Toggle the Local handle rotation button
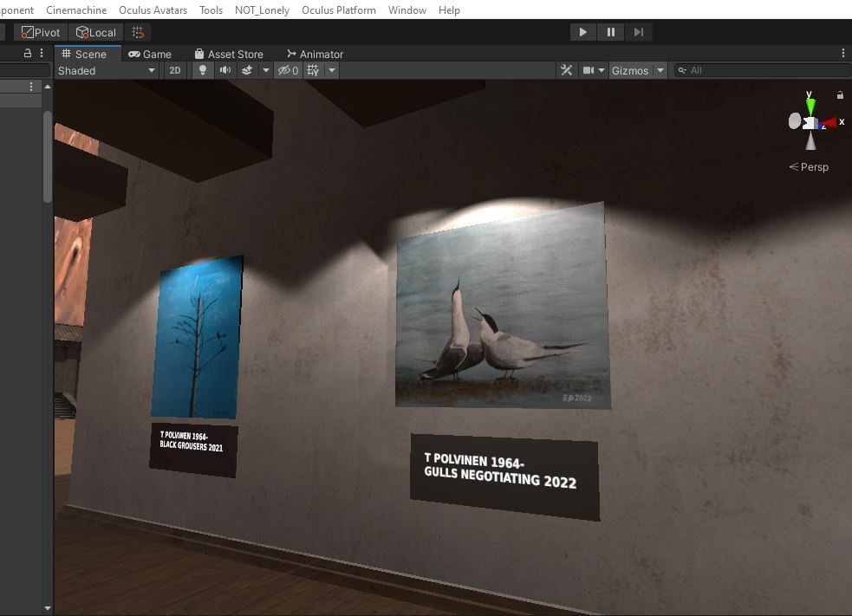Screen dimensions: 852x616 click(x=96, y=33)
